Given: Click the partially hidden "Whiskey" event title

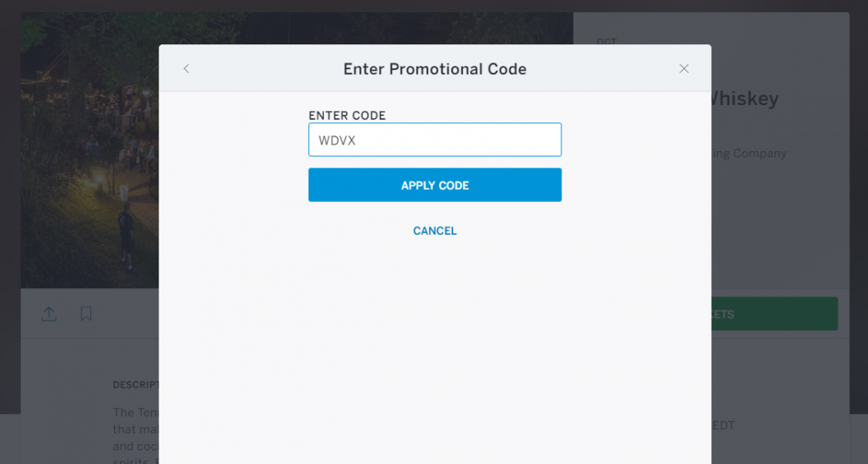Looking at the screenshot, I should 745,99.
